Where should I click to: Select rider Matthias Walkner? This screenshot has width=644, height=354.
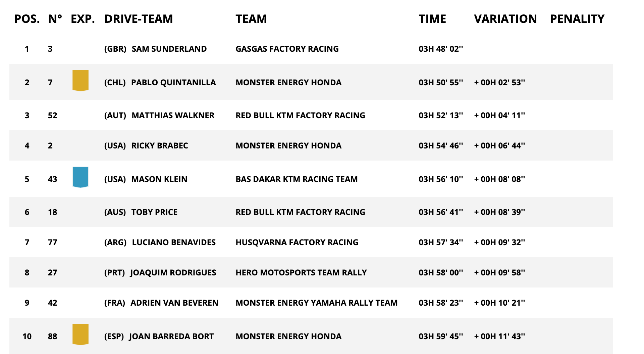tap(173, 116)
